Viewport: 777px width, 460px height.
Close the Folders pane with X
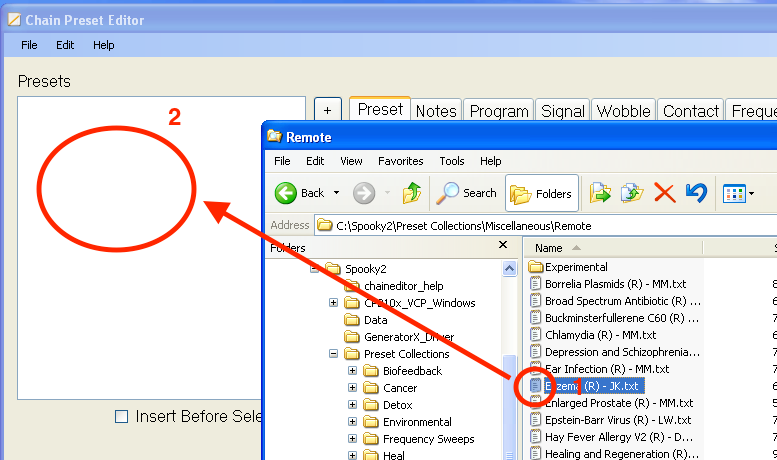[x=502, y=244]
